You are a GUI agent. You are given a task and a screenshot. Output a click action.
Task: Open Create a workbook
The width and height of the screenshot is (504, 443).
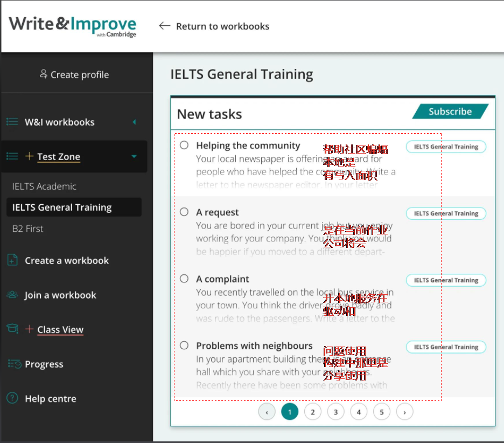click(x=67, y=261)
